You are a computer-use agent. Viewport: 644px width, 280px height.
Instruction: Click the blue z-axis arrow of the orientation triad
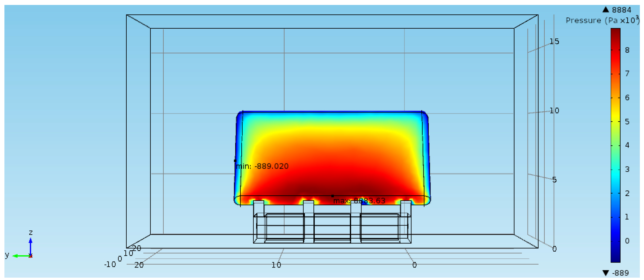coord(30,246)
